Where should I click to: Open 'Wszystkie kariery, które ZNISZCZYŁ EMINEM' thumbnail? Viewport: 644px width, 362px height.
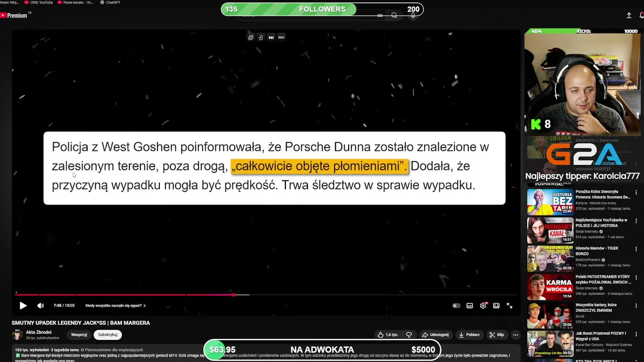point(550,315)
